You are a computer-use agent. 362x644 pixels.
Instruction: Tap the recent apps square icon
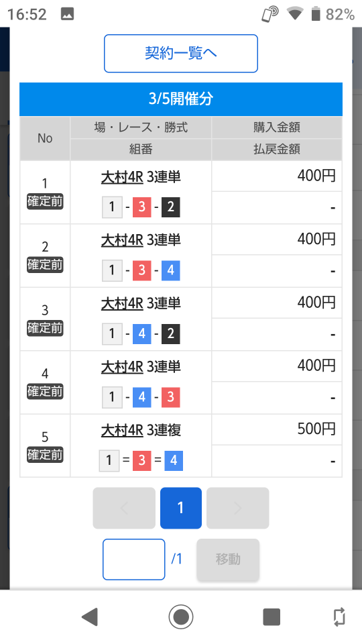[271, 617]
